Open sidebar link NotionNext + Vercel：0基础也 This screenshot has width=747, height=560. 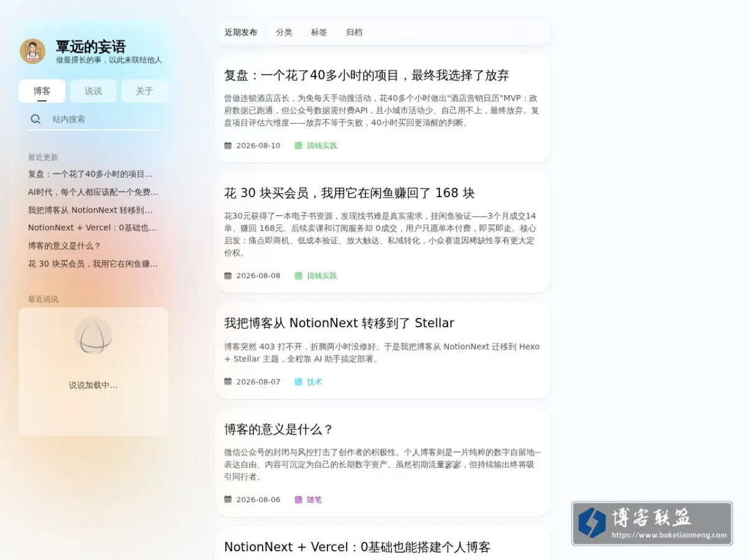pos(92,228)
